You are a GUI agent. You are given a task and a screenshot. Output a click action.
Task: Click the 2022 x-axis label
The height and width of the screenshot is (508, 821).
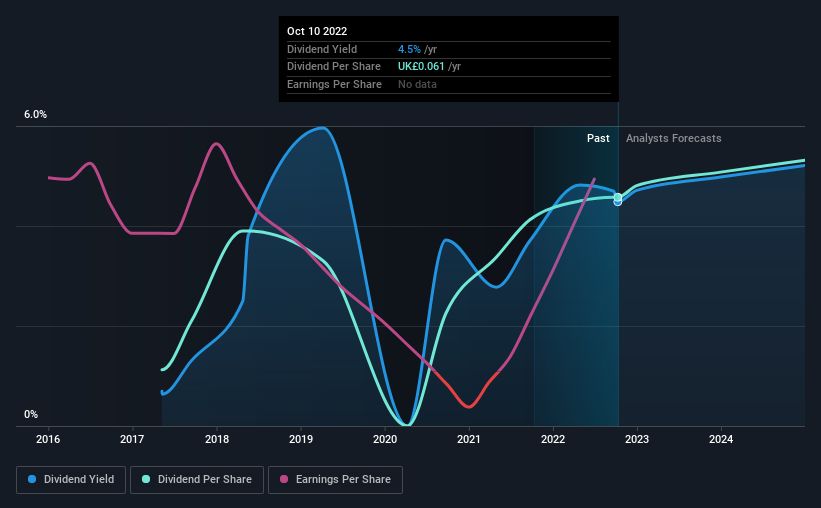tap(553, 439)
